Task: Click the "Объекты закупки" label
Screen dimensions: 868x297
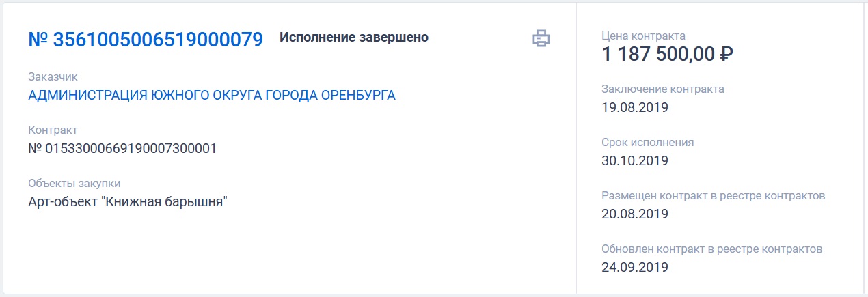Action: pos(74,183)
